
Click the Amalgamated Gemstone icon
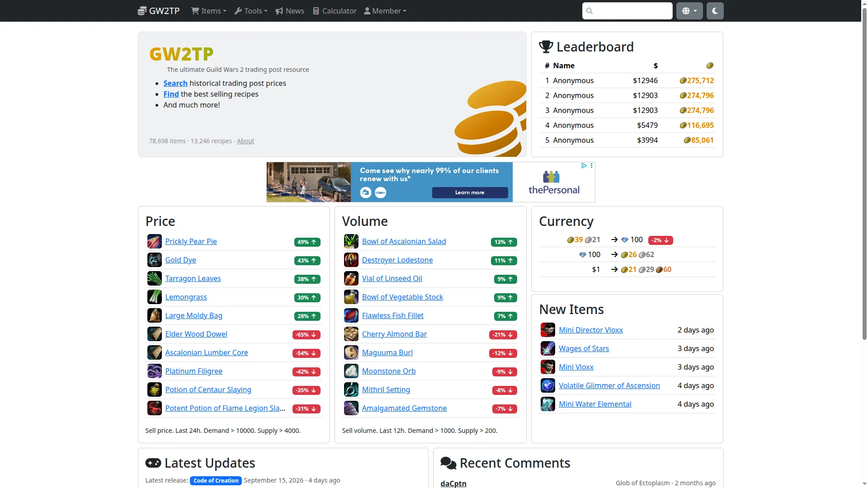[351, 408]
